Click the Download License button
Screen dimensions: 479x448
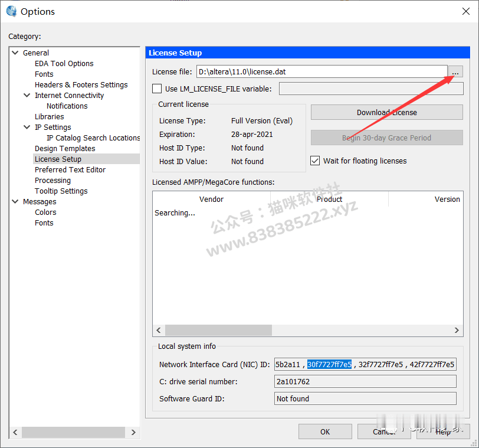[x=387, y=113]
